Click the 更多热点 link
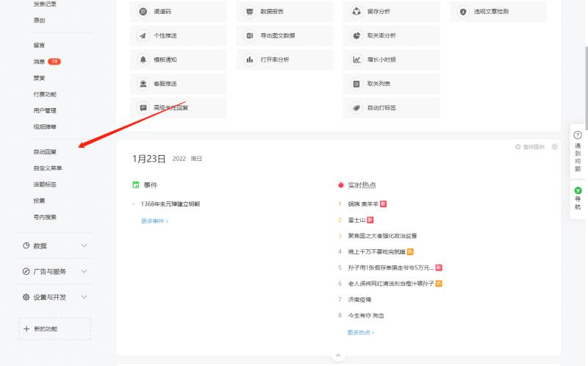This screenshot has width=588, height=366. click(361, 332)
